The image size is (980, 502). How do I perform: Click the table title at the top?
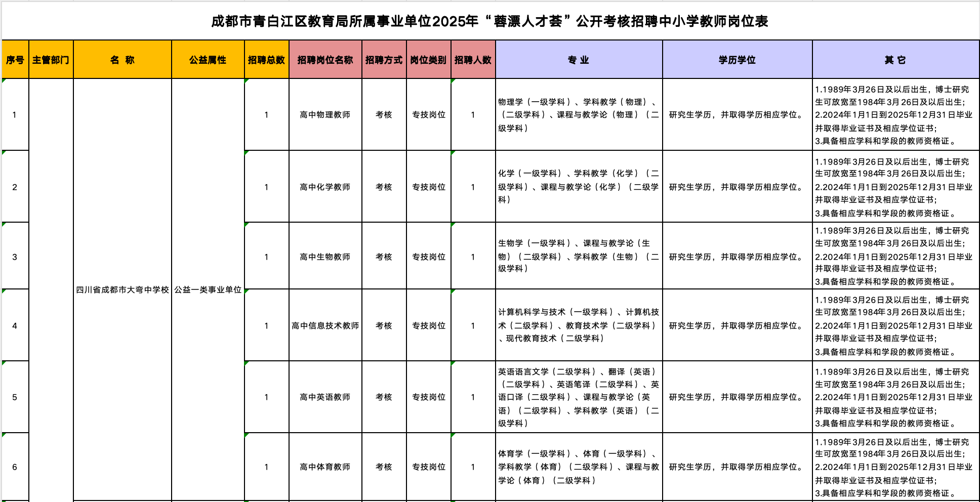[x=489, y=21]
